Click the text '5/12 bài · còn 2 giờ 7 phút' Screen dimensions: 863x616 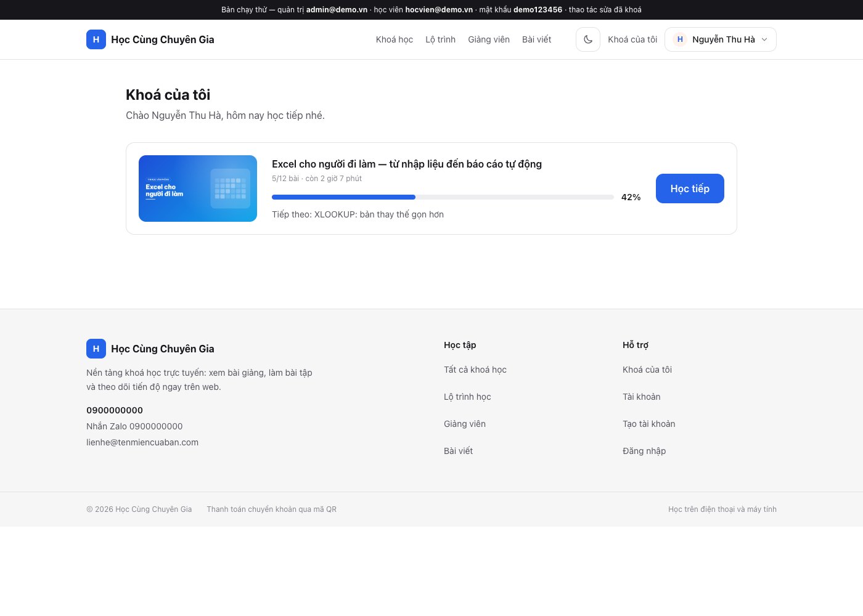tap(317, 179)
